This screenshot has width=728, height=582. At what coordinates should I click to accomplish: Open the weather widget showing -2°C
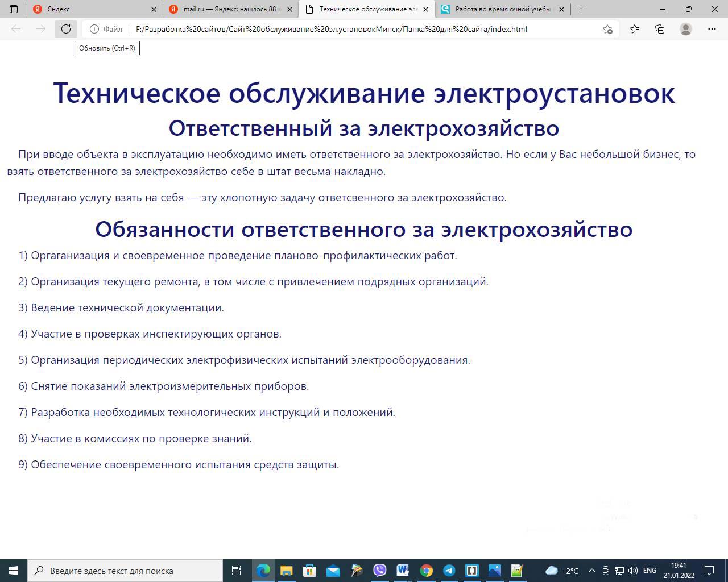(x=562, y=571)
